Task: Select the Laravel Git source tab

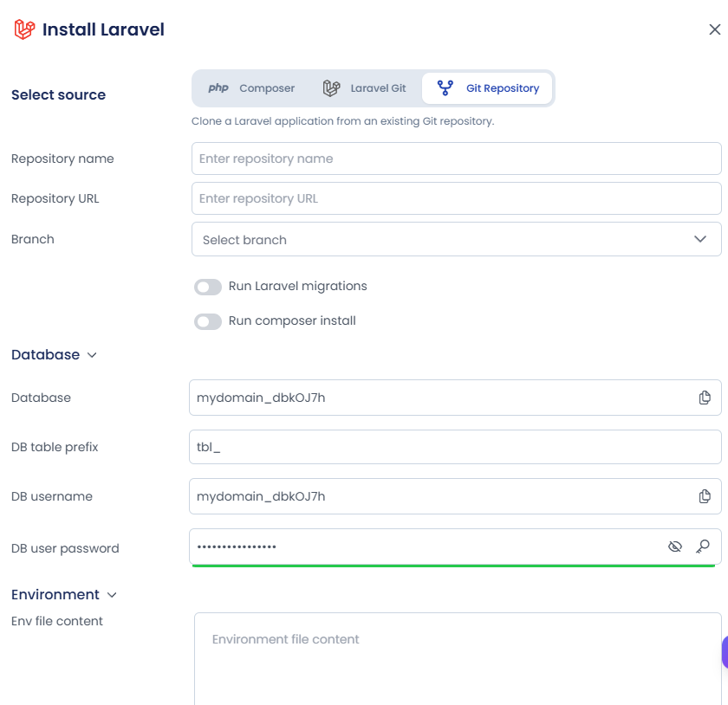Action: [x=364, y=88]
